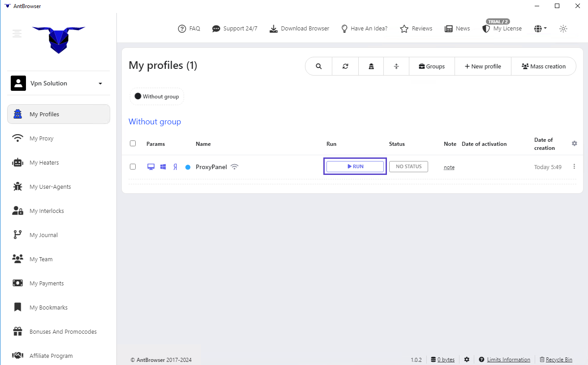
Task: Open My License page
Action: tap(502, 28)
